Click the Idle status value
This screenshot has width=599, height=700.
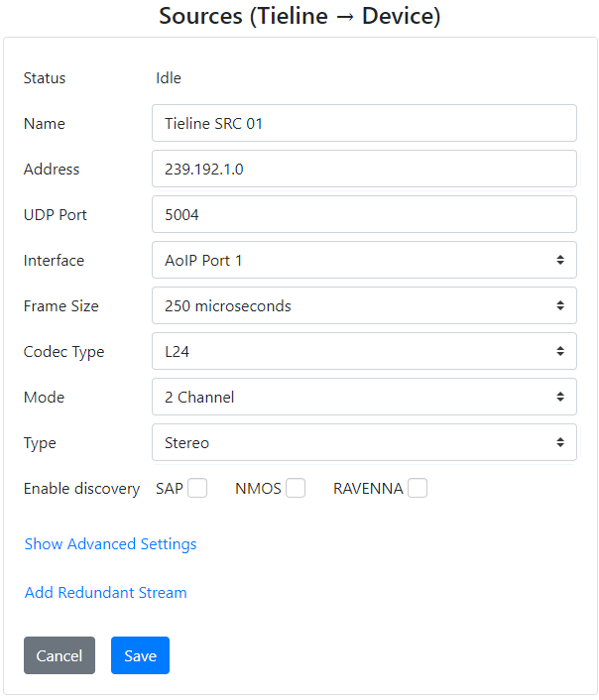(x=169, y=78)
